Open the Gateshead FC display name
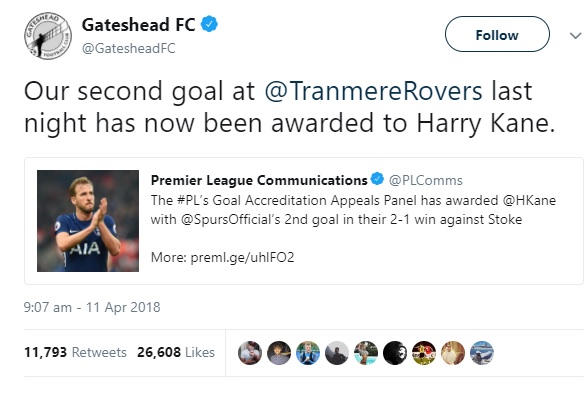The height and width of the screenshot is (393, 585). 138,25
